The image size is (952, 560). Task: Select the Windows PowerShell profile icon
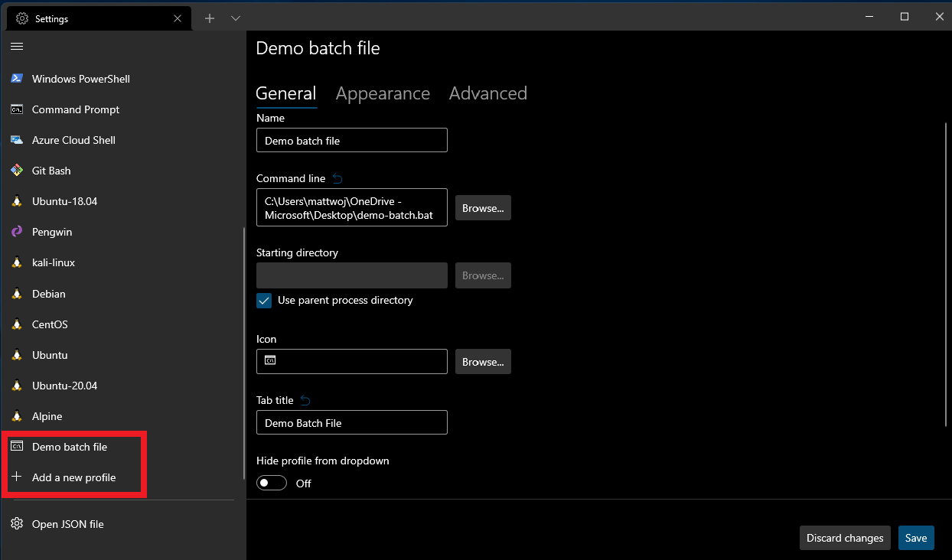point(17,78)
